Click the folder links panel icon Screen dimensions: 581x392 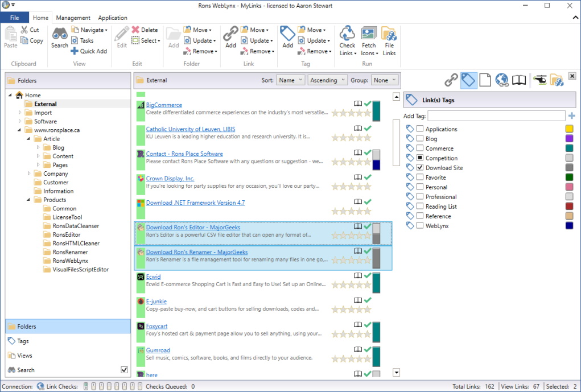click(557, 80)
